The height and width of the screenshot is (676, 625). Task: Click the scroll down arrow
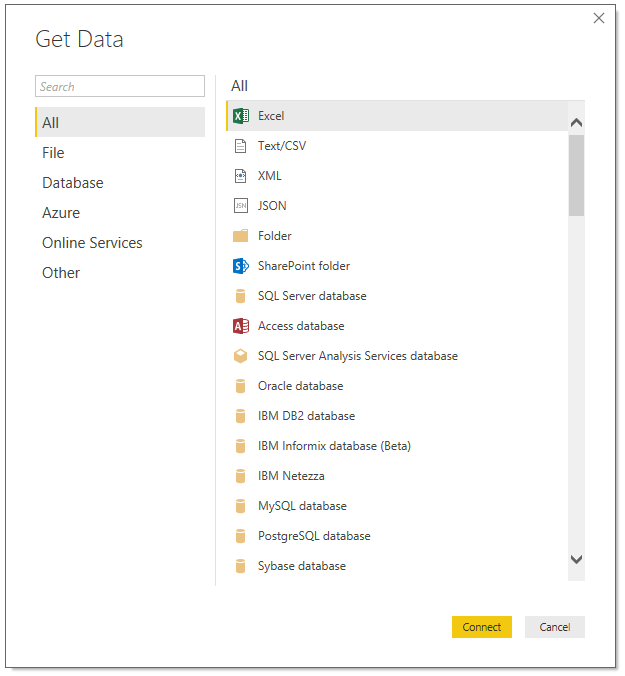pos(576,559)
